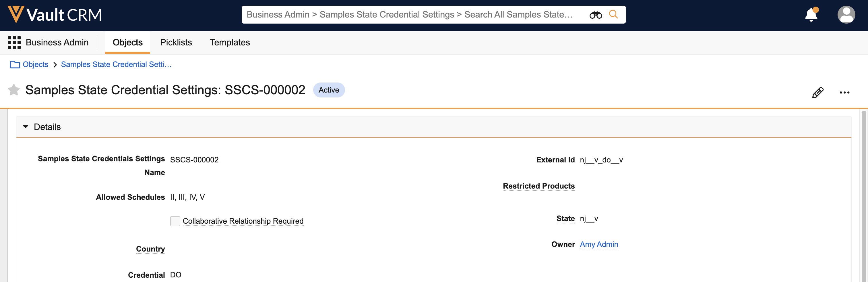Viewport: 868px width, 282px height.
Task: Click the Vault CRM logo
Action: [55, 15]
